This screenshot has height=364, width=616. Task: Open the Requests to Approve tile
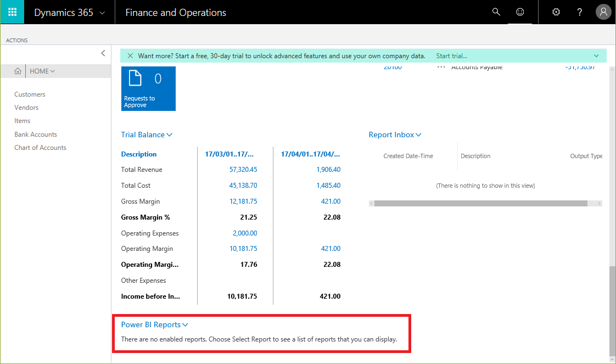pos(148,88)
